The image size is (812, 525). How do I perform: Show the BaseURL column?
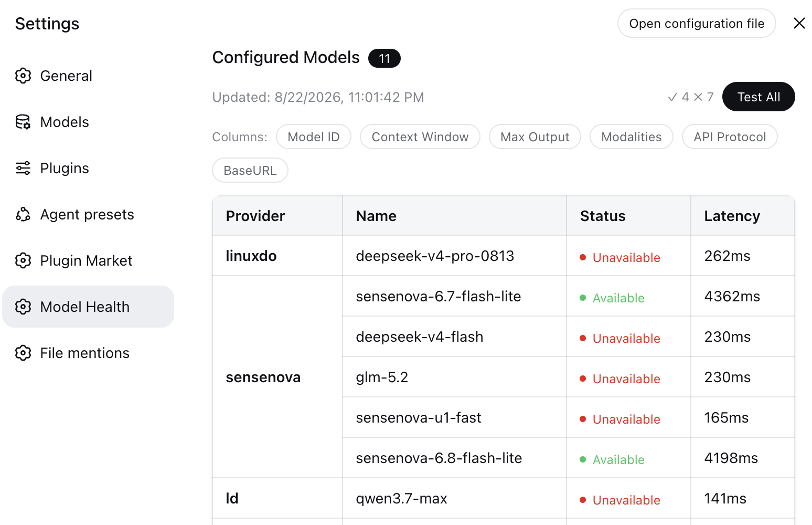250,170
